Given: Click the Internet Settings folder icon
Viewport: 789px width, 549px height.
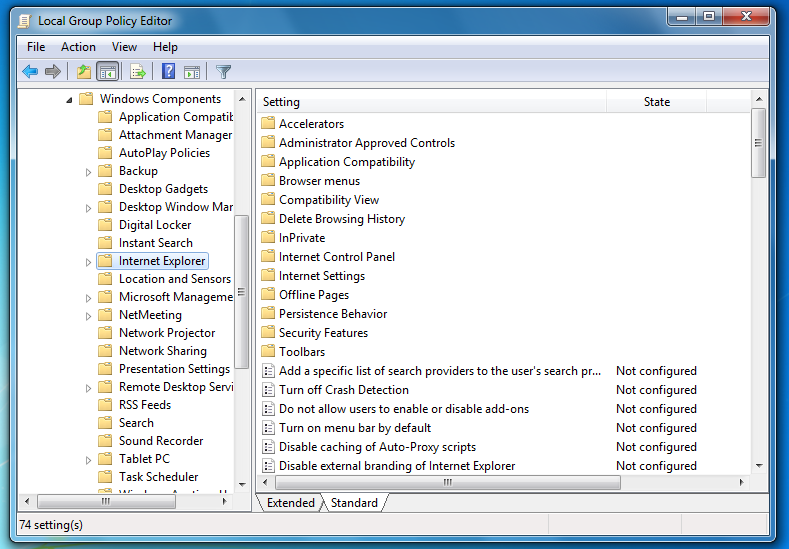Looking at the screenshot, I should pos(268,275).
